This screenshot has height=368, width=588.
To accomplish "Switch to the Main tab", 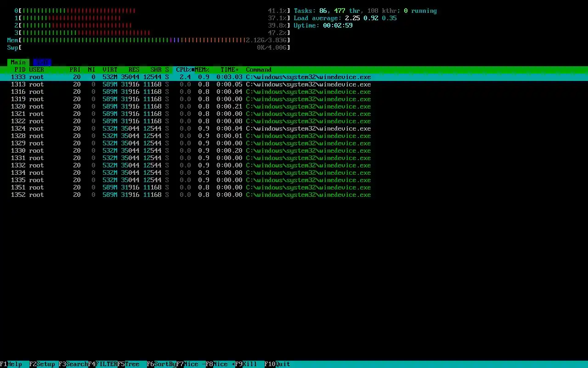I will [18, 62].
